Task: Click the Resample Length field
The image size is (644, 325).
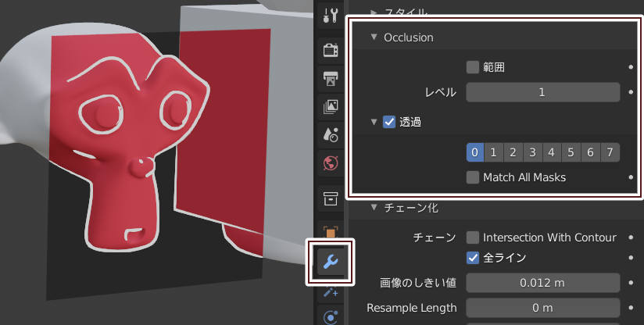Action: [543, 308]
